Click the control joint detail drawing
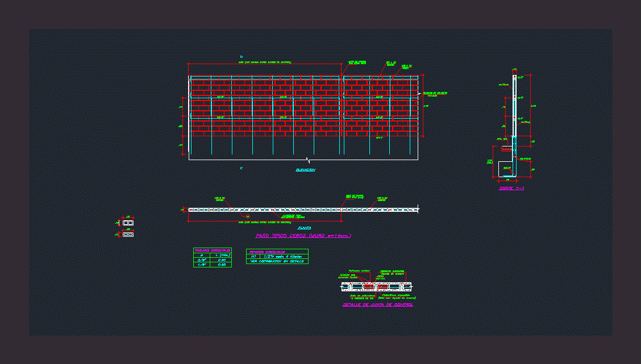641x364 pixels. tap(377, 286)
